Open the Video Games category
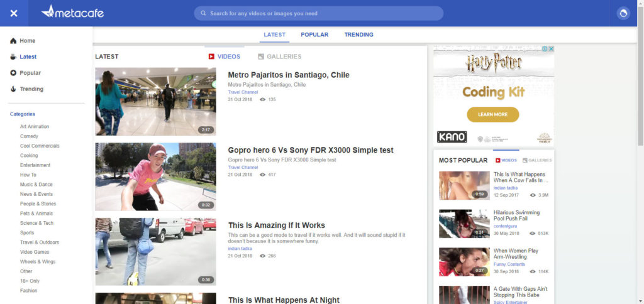 (x=35, y=252)
